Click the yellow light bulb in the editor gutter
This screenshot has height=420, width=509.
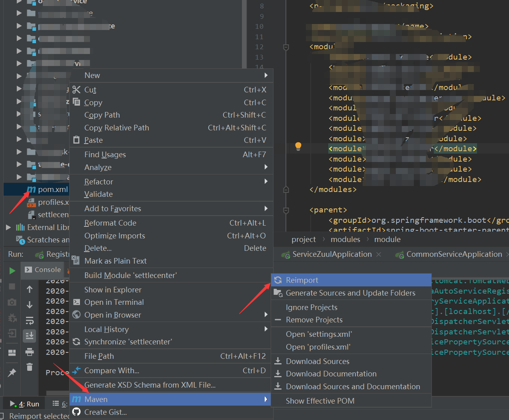coord(298,147)
